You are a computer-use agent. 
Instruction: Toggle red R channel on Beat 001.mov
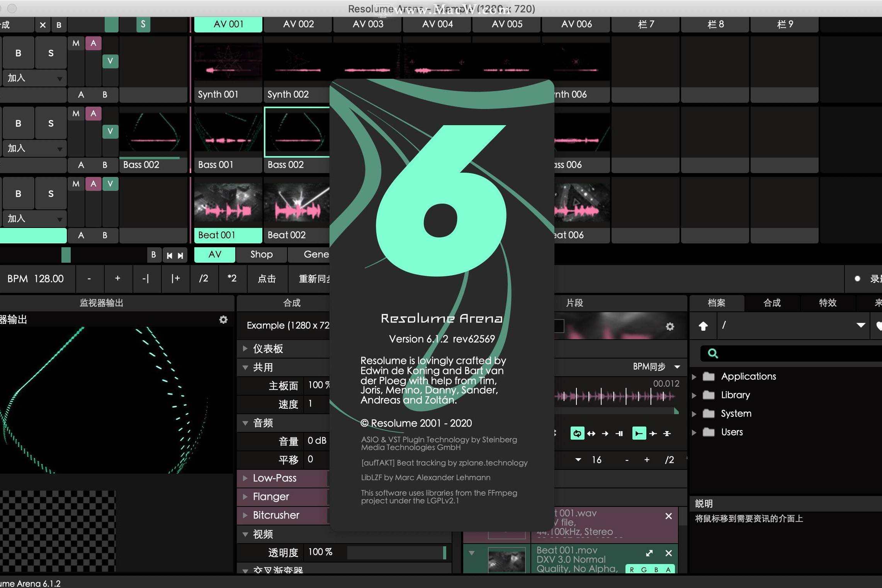pos(632,569)
